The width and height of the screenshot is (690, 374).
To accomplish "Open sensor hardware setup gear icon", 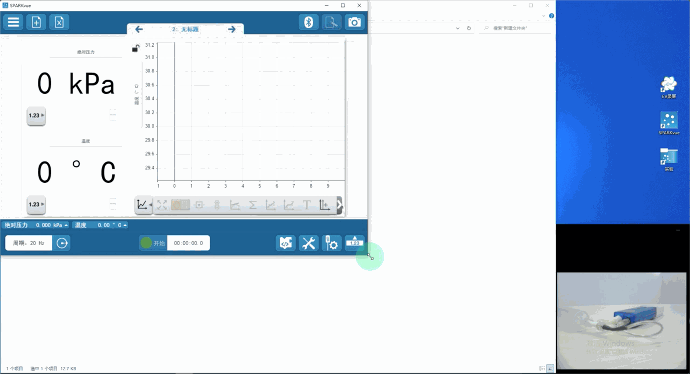I will 331,243.
